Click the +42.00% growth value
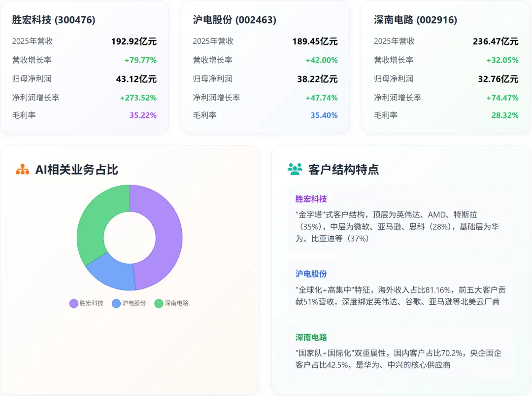Screen dimensions: 532x396 click(x=322, y=60)
